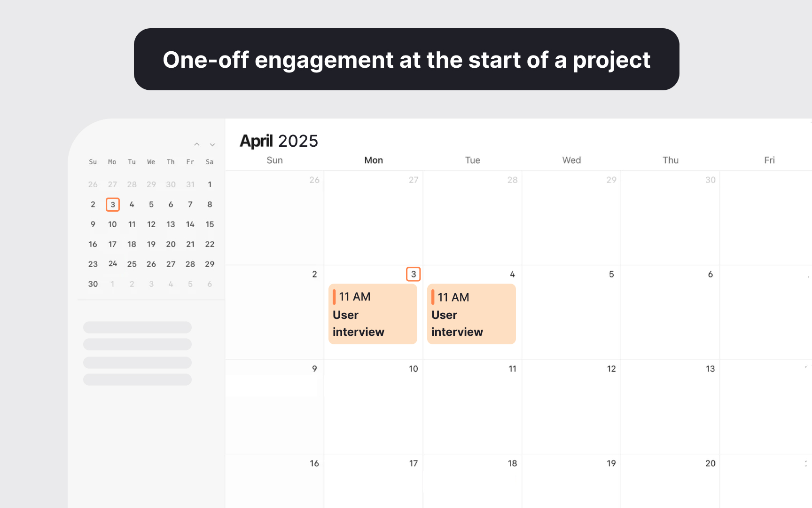Click the orange highlighted 3 in month grid
812x508 pixels.
coord(413,274)
